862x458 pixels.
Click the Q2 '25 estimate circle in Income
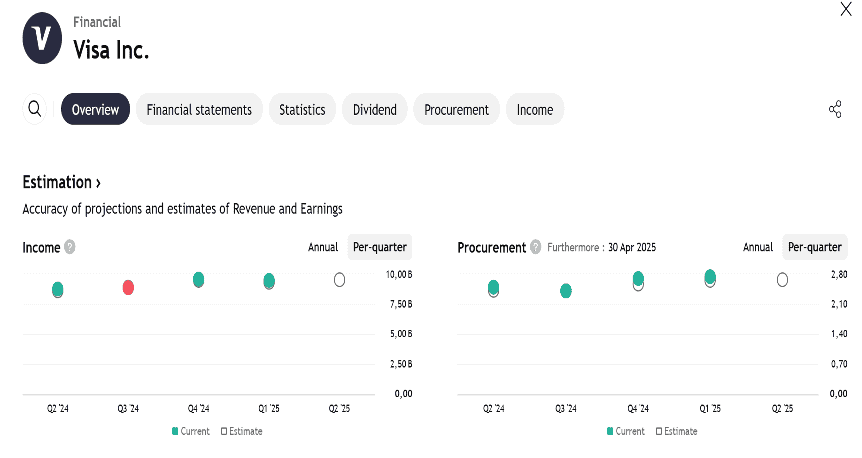point(339,280)
